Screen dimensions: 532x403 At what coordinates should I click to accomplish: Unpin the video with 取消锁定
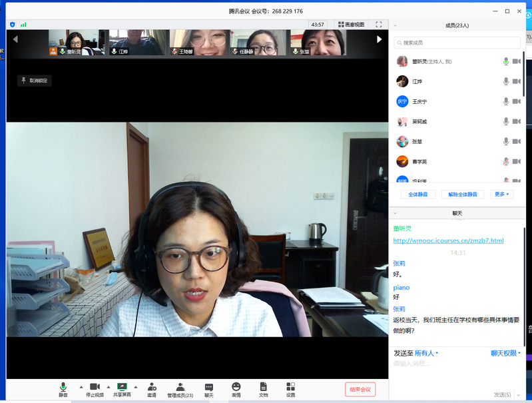(x=34, y=81)
